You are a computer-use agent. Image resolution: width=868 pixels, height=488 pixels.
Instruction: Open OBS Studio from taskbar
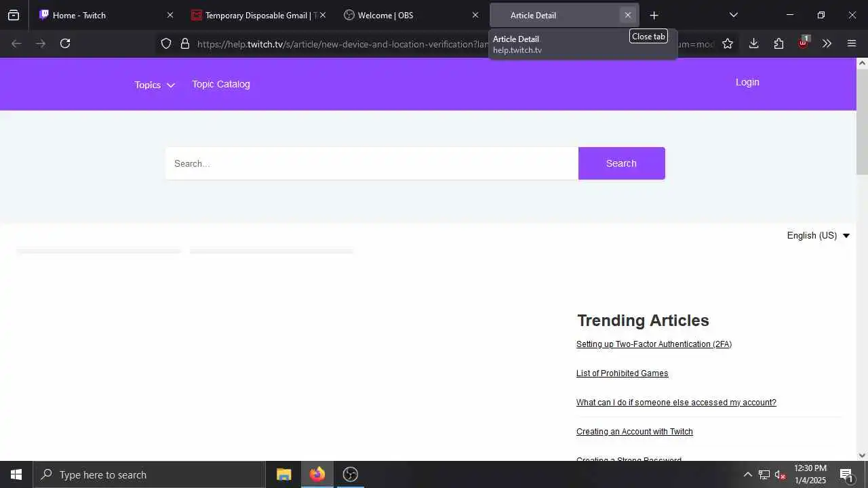350,474
